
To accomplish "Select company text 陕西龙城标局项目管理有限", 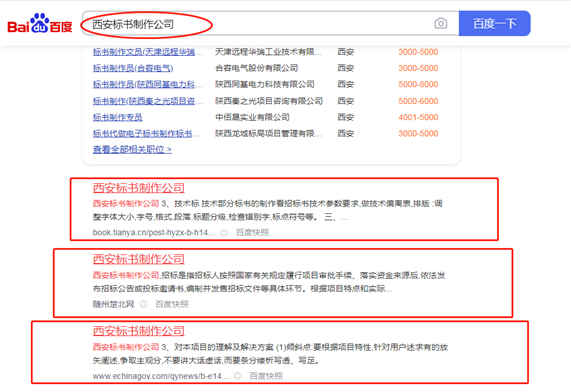I will tap(268, 134).
